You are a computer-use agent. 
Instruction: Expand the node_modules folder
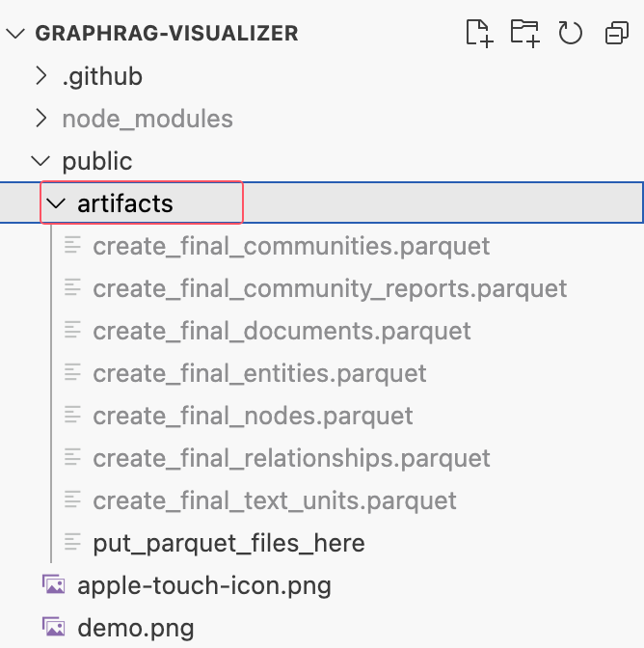pos(40,119)
